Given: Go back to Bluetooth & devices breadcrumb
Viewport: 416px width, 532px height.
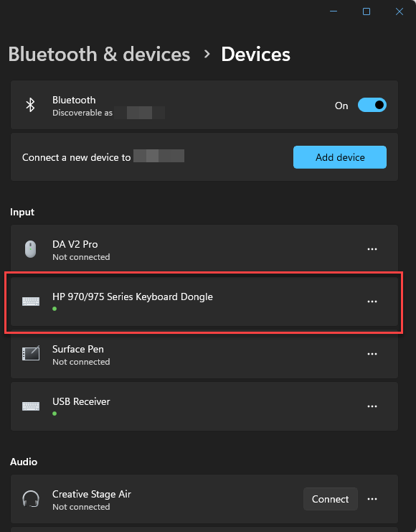Looking at the screenshot, I should [x=99, y=55].
